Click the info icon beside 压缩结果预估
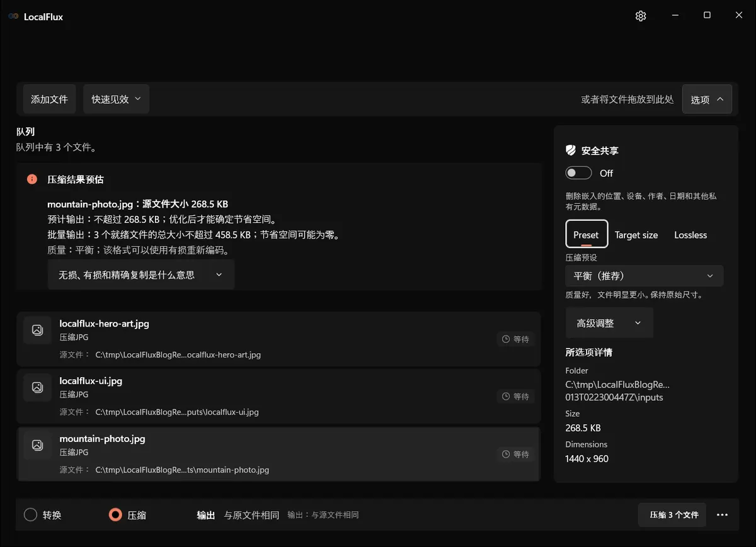The image size is (756, 547). click(32, 179)
